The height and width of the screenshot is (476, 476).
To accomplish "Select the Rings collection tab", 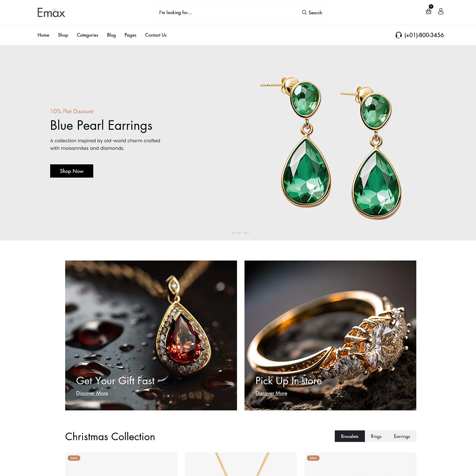I will click(376, 436).
